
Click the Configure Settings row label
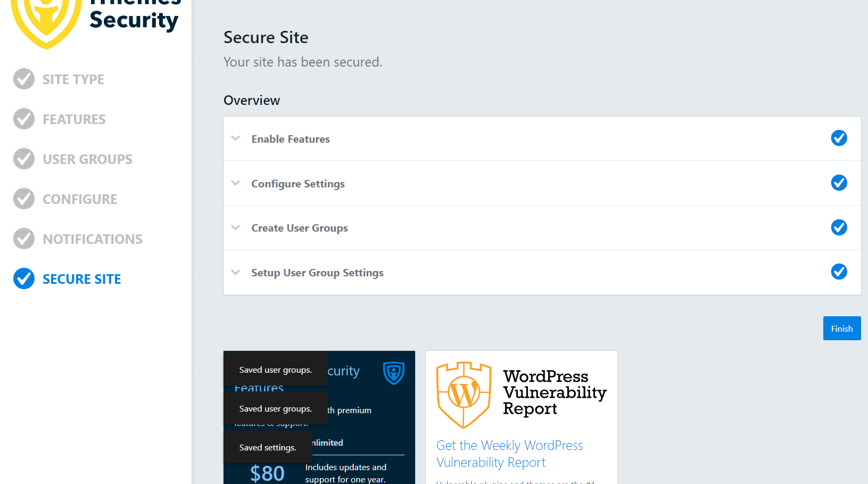point(298,184)
